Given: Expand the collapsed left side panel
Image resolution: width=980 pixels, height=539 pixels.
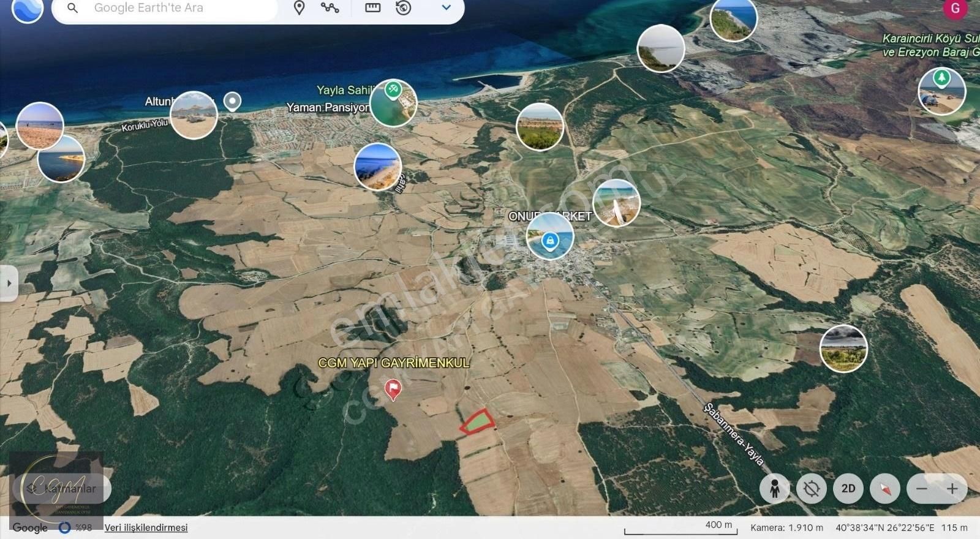Looking at the screenshot, I should (x=9, y=283).
